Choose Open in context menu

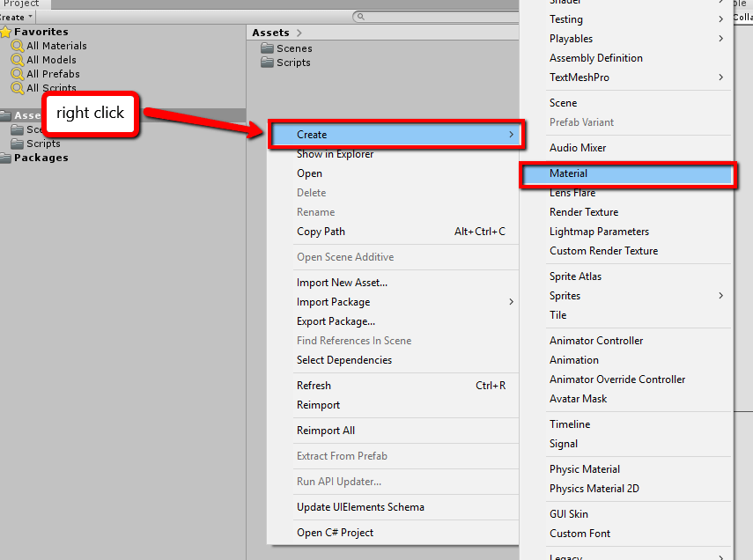click(309, 173)
